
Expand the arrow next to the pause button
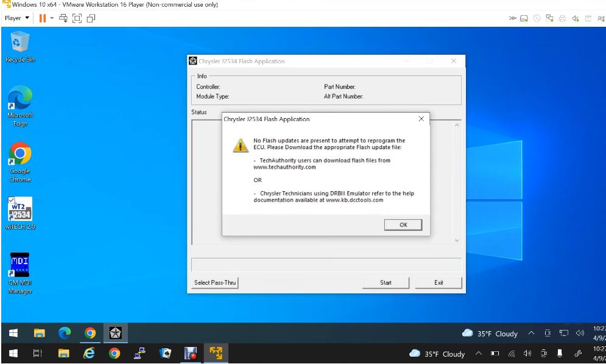pos(52,18)
